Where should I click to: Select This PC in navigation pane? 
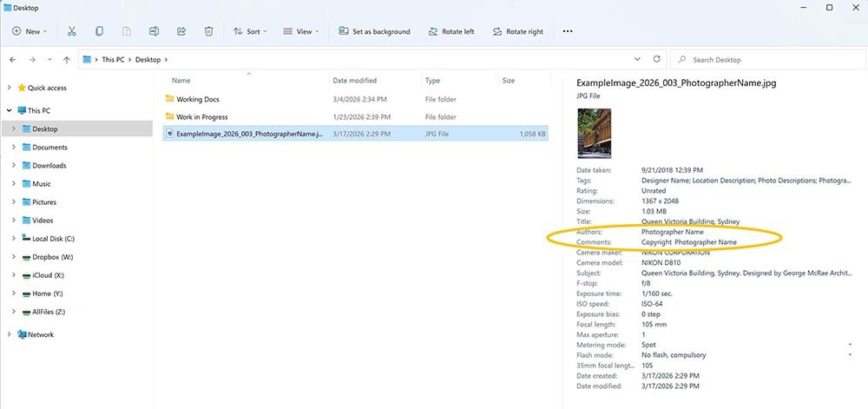39,110
